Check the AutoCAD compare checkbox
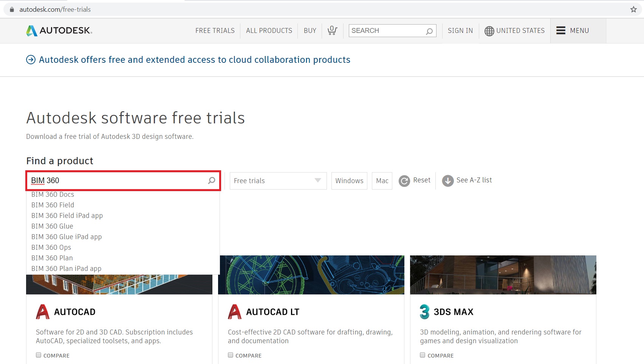 (39, 355)
